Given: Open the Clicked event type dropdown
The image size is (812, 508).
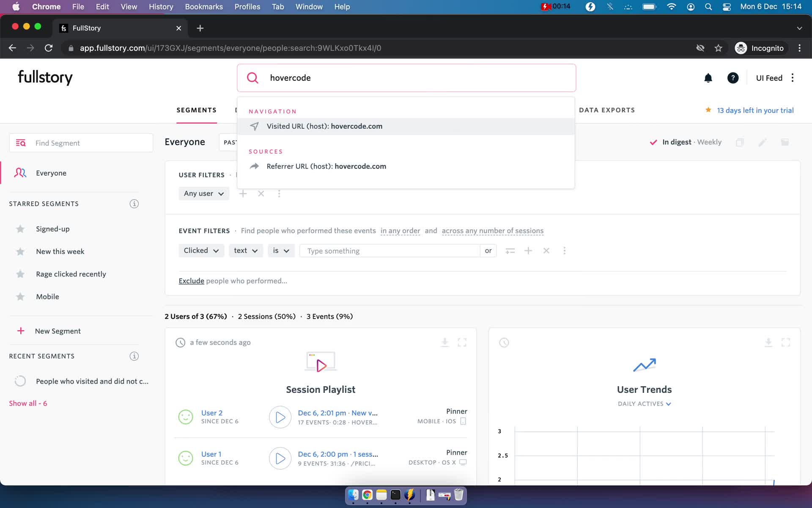Looking at the screenshot, I should coord(201,251).
